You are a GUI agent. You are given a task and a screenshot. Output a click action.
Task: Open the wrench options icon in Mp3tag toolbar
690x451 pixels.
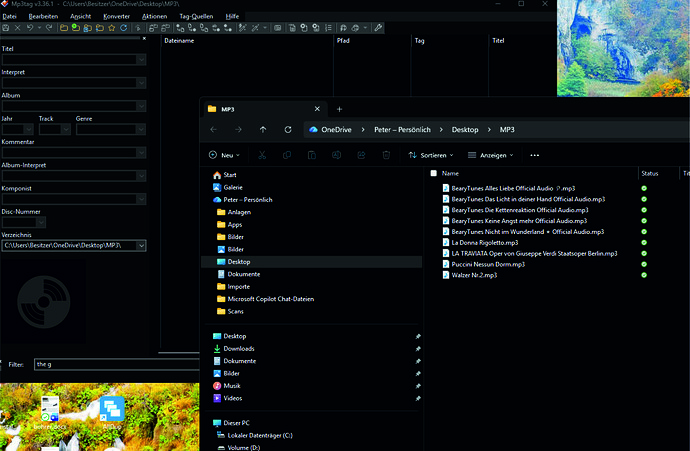(378, 28)
